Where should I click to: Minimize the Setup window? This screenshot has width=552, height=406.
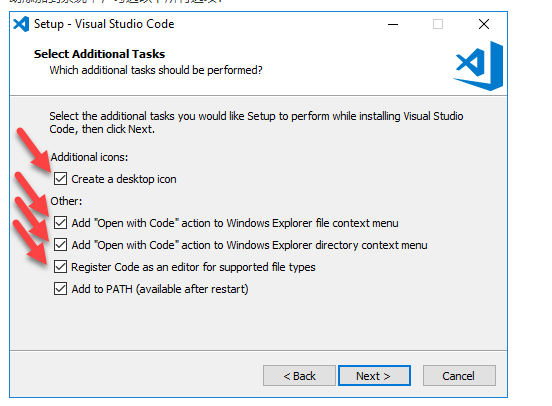393,24
